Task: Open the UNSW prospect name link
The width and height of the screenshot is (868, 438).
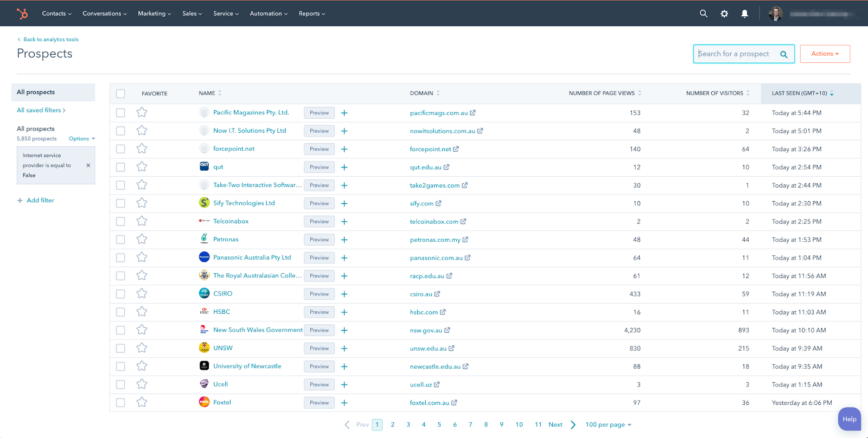Action: tap(223, 348)
